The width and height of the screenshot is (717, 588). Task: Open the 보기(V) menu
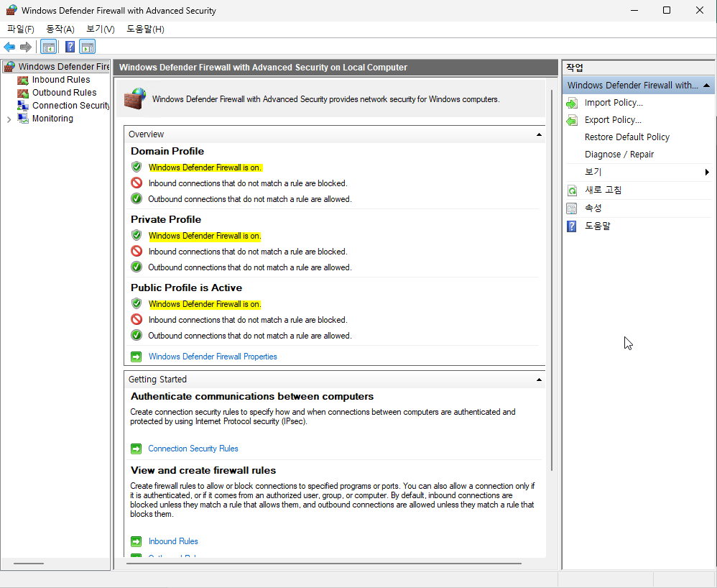click(100, 29)
